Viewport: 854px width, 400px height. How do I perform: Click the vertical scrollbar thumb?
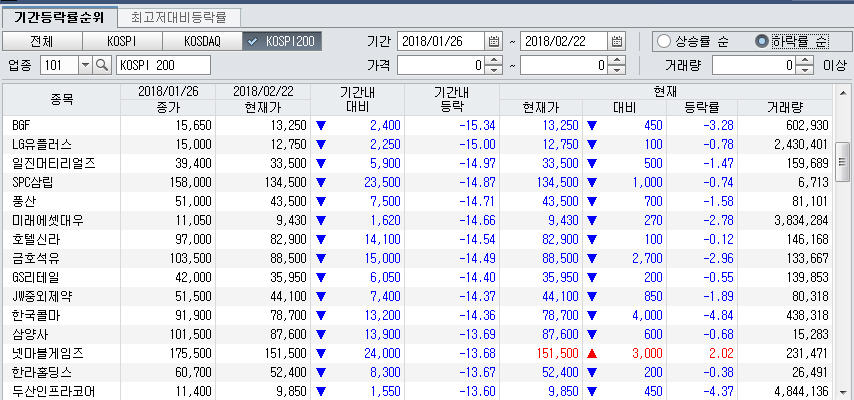pos(843,162)
